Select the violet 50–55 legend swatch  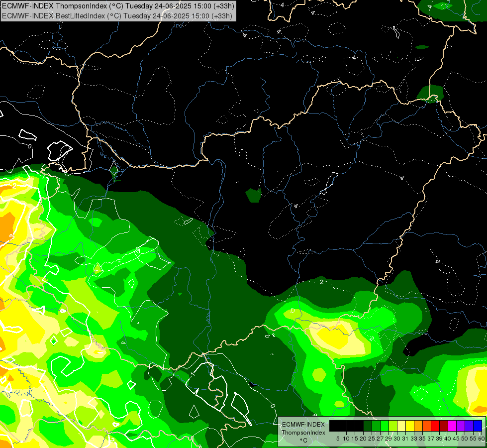469,426
